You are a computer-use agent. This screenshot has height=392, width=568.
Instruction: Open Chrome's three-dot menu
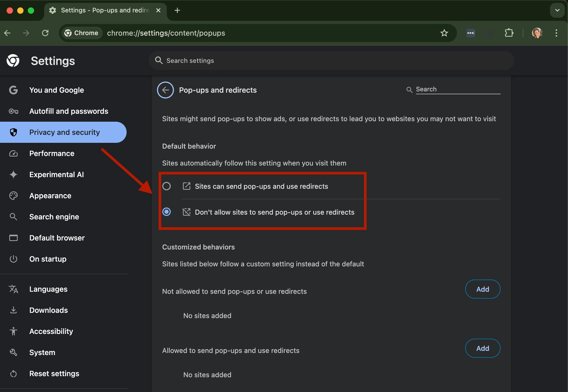(x=556, y=33)
